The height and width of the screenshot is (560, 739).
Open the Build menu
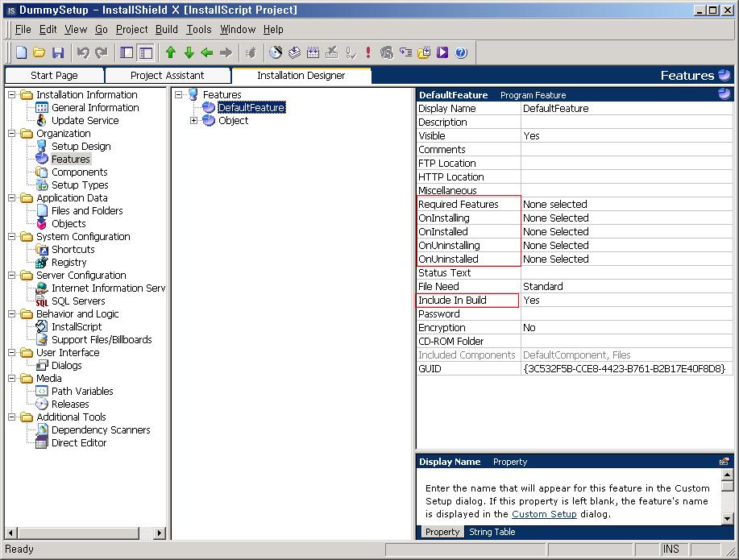point(167,29)
